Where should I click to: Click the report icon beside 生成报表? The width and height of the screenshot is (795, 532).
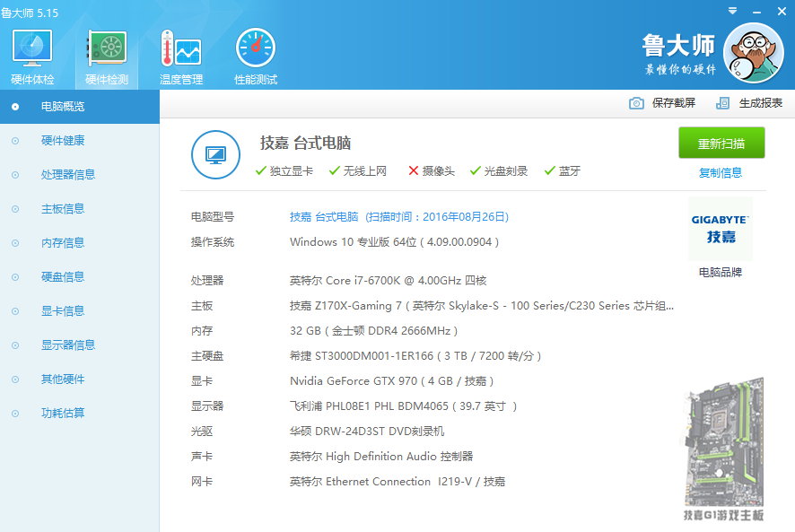(x=722, y=103)
